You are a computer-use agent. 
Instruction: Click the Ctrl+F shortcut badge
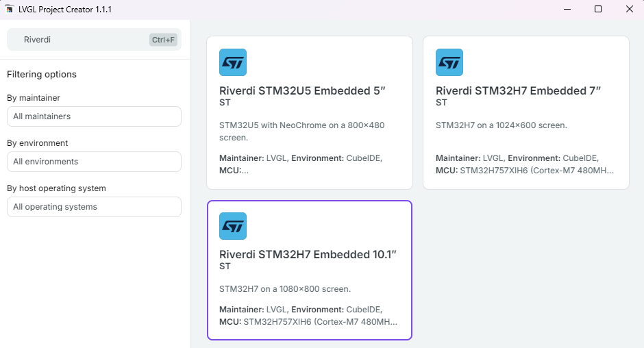[163, 40]
